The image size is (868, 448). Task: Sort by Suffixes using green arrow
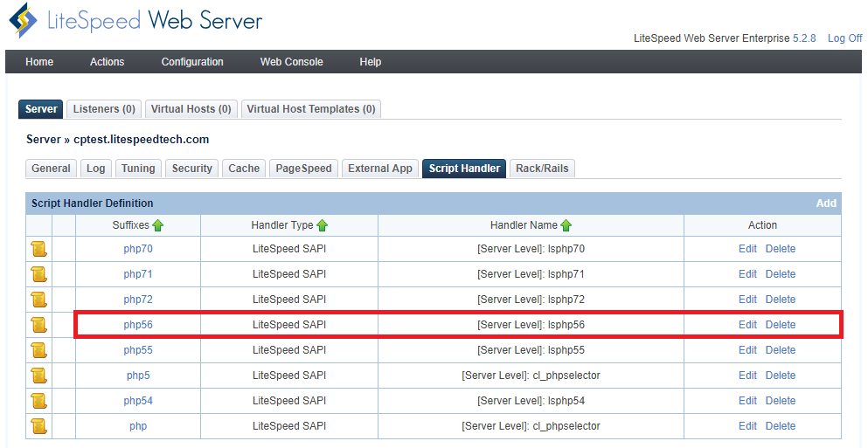point(158,225)
